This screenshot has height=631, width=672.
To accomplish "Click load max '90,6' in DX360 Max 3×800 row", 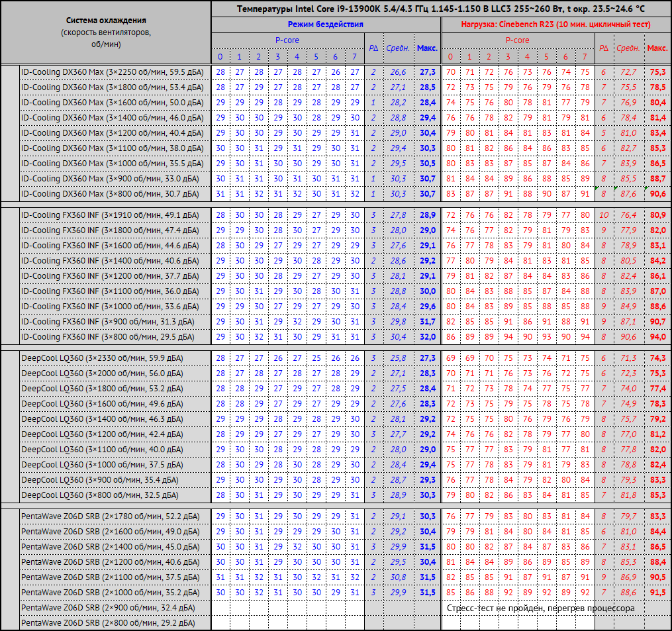I will click(657, 194).
